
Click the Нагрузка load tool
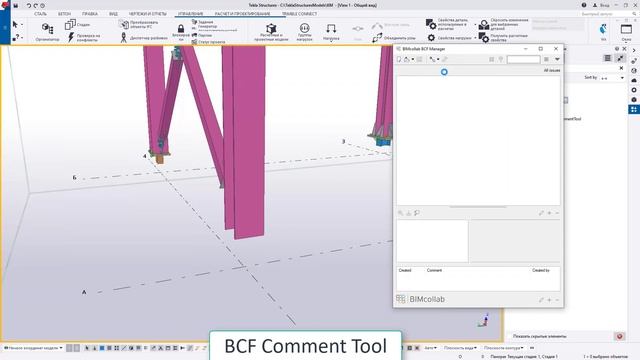pos(331,32)
